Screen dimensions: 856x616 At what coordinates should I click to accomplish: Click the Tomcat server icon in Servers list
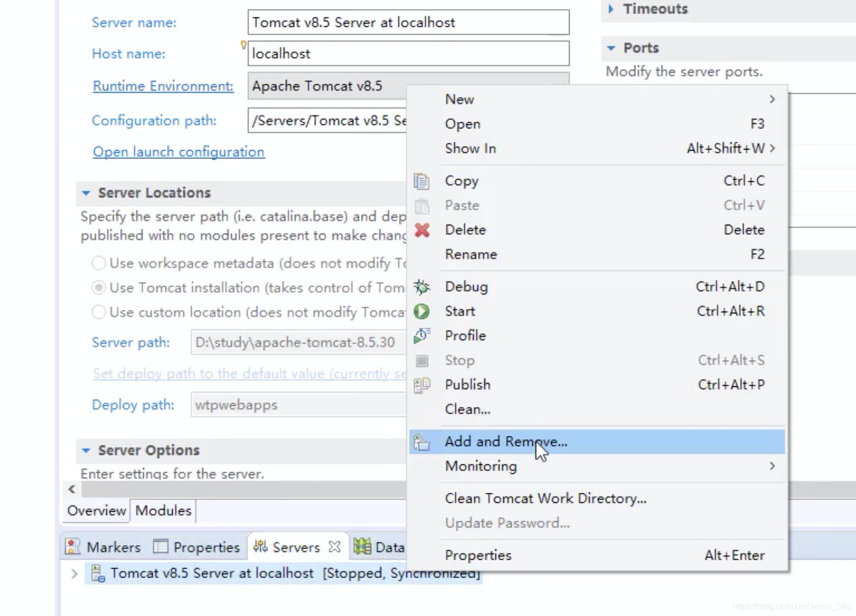pyautogui.click(x=98, y=573)
